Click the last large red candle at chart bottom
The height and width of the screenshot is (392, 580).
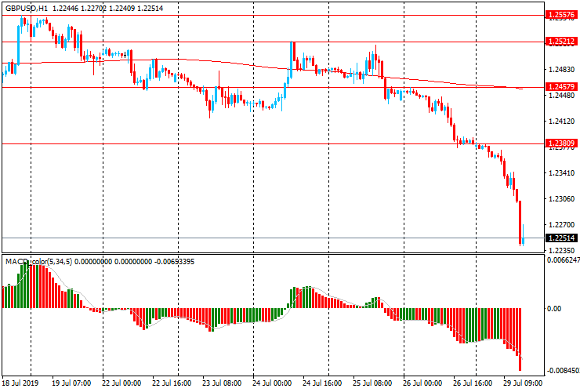pos(520,223)
